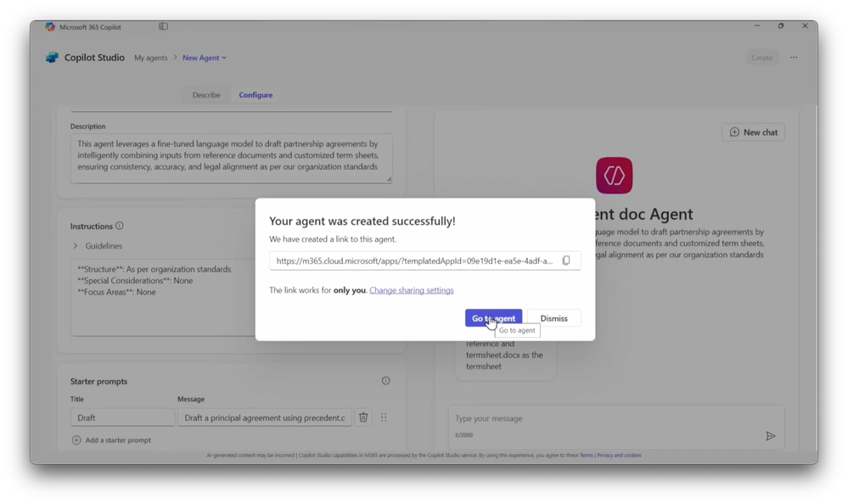Select the Draft title field
The height and width of the screenshot is (504, 848).
(x=122, y=417)
